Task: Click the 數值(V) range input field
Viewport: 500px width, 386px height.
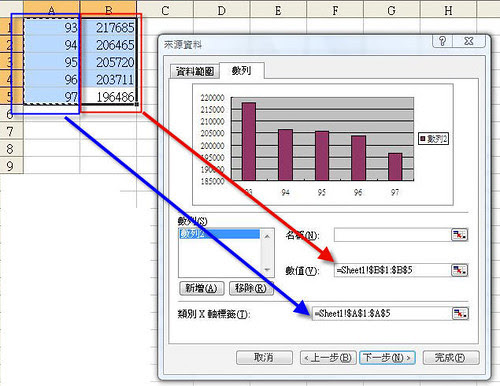Action: tap(393, 270)
